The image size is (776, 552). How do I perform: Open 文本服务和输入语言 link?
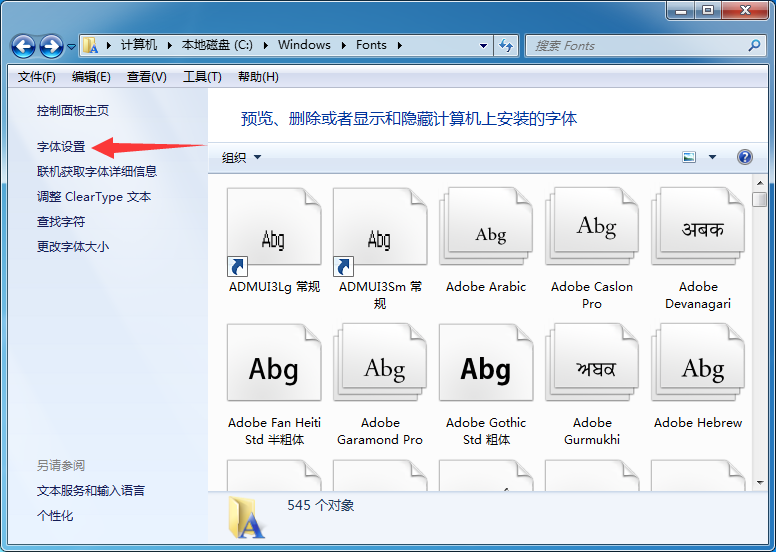(x=91, y=490)
